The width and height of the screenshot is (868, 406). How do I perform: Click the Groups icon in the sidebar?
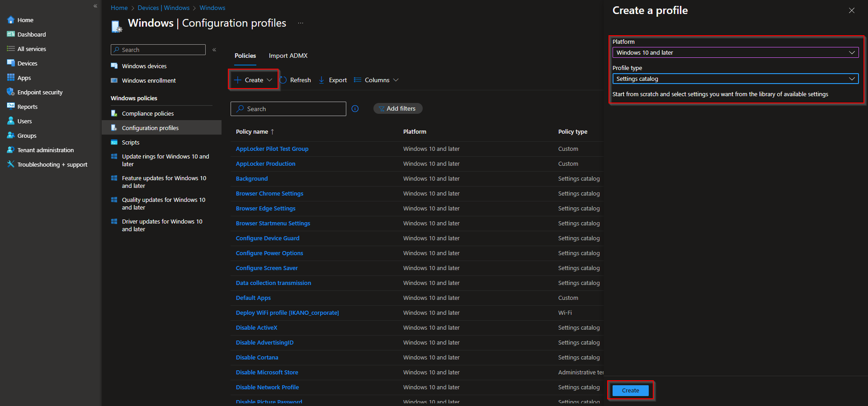11,135
